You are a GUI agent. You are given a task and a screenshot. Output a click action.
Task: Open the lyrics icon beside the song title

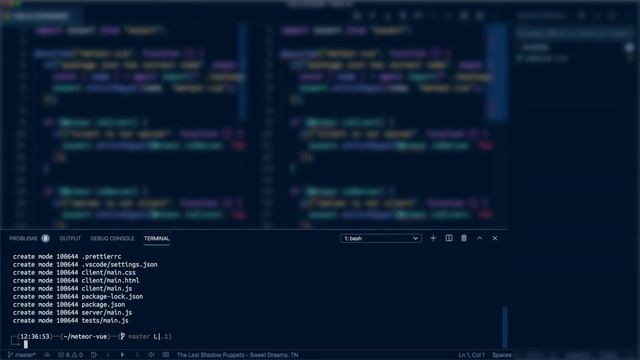166,355
